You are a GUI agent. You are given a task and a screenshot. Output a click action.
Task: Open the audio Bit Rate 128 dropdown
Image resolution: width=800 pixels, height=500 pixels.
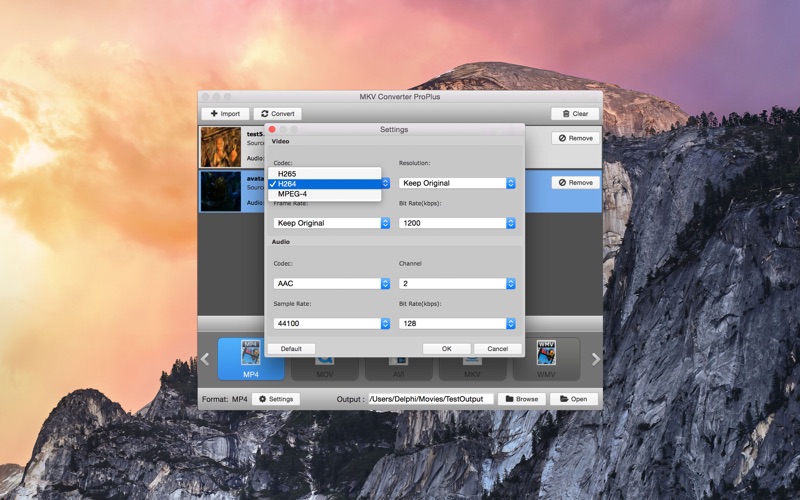(x=457, y=323)
